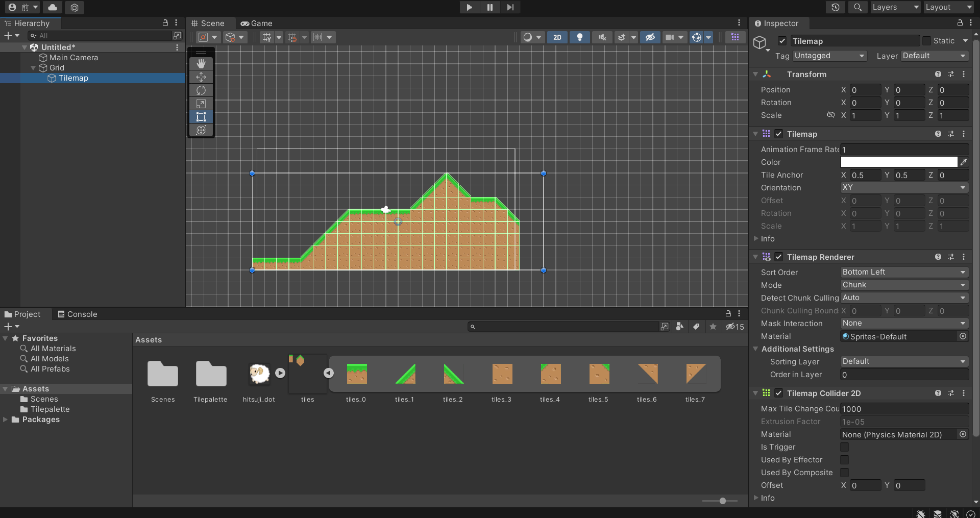The image size is (980, 518).
Task: Click the Play button
Action: point(469,7)
